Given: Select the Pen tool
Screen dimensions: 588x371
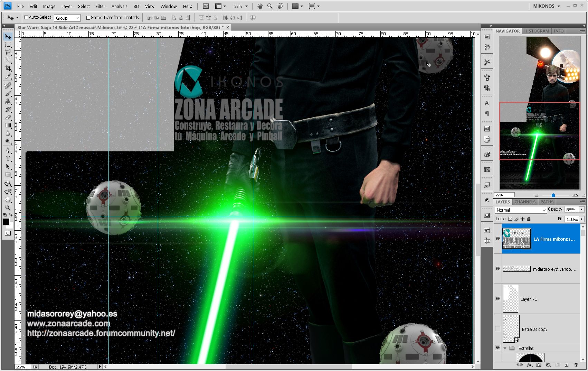Looking at the screenshot, I should coord(8,150).
